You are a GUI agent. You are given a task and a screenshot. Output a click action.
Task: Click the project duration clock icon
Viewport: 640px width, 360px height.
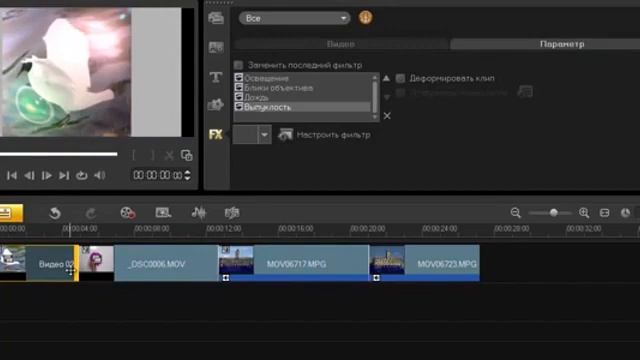coord(625,213)
